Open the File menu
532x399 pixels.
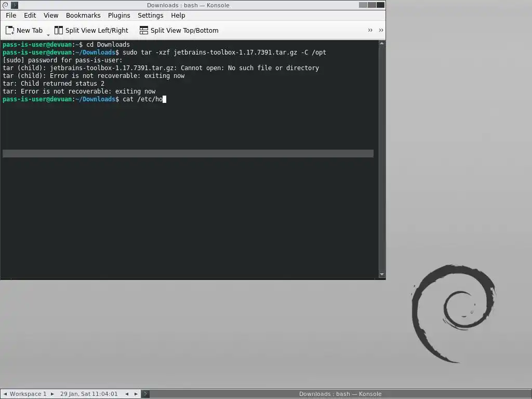point(11,15)
